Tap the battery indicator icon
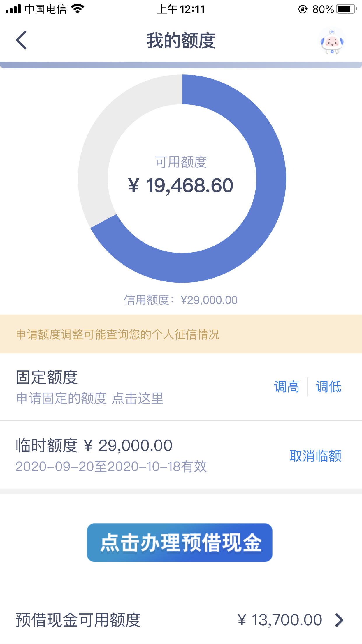This screenshot has height=644, width=362. pyautogui.click(x=347, y=9)
